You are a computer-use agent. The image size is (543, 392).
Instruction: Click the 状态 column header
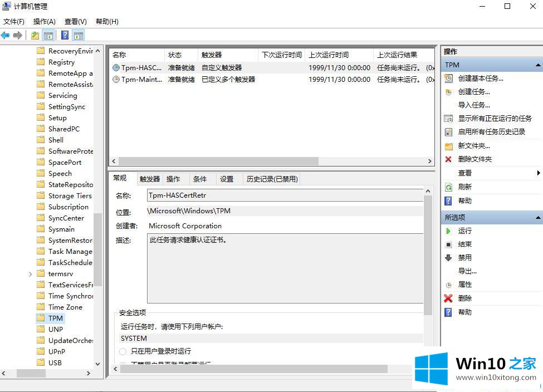coord(181,55)
